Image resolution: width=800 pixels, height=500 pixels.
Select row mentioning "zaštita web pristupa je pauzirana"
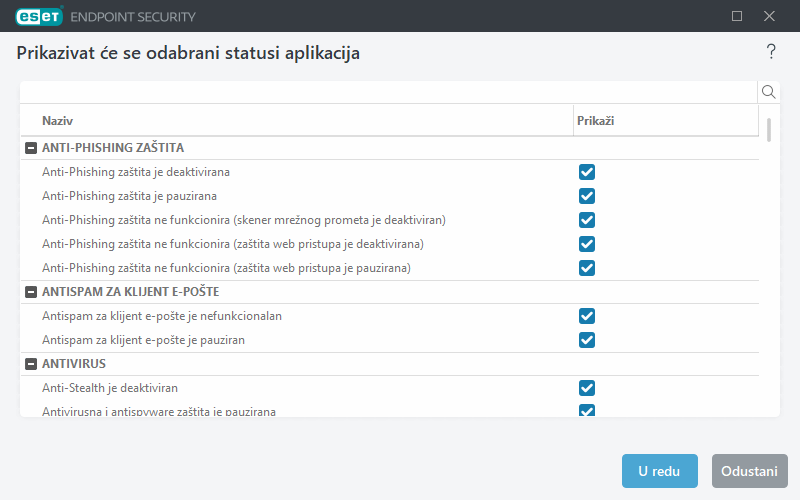point(390,268)
